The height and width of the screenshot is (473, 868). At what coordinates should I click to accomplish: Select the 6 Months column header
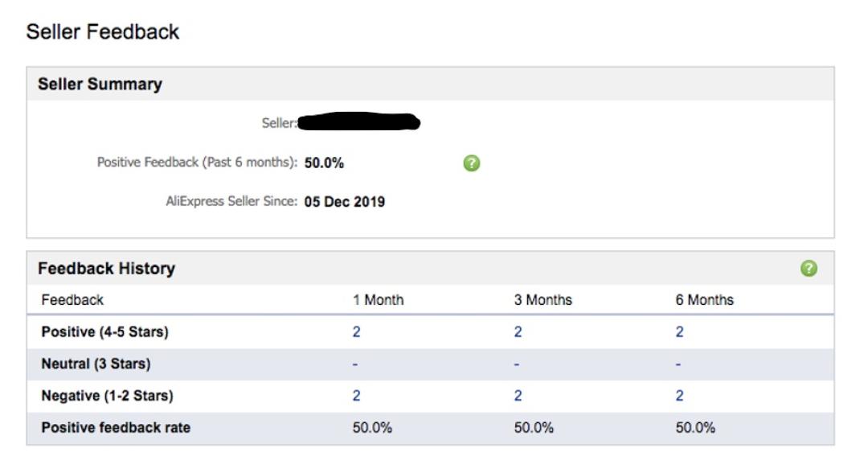click(705, 300)
